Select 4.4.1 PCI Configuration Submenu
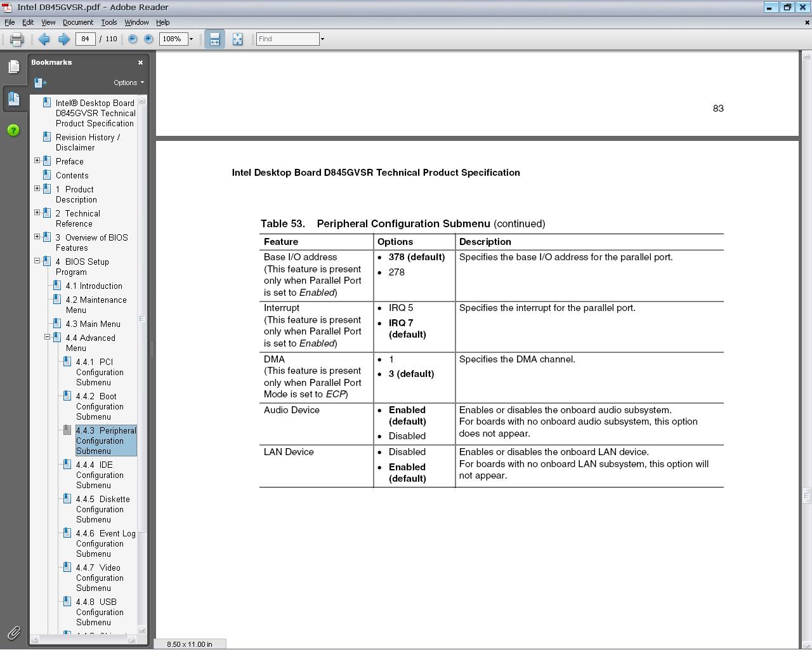812x650 pixels. point(100,372)
